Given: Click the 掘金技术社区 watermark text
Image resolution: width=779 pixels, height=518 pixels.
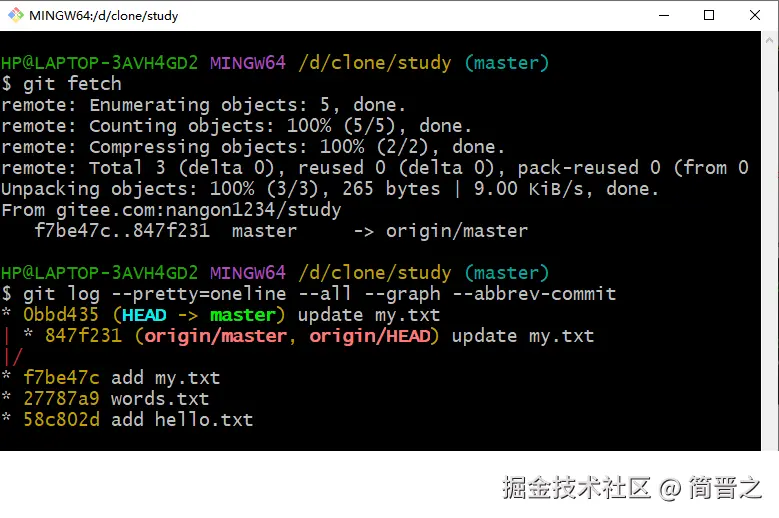Looking at the screenshot, I should (575, 488).
